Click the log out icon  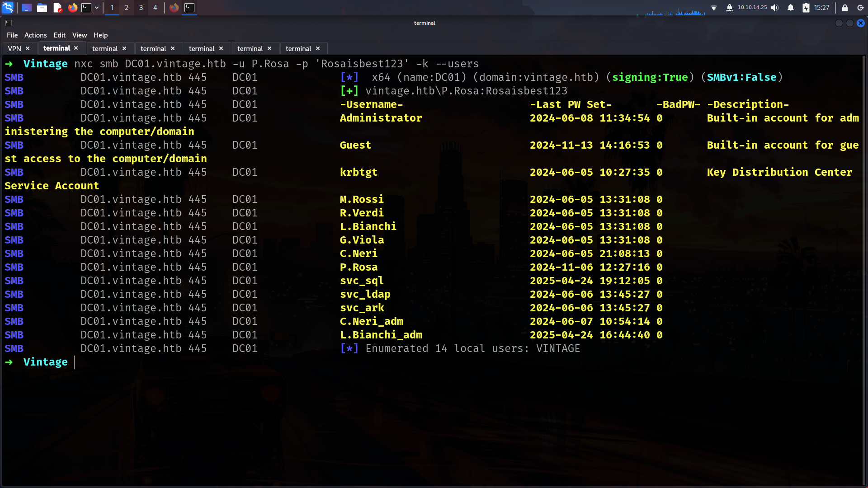tap(860, 8)
